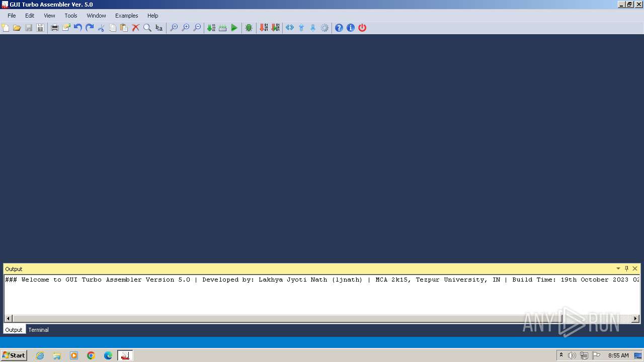Open File Explorer from the taskbar

(x=57, y=355)
